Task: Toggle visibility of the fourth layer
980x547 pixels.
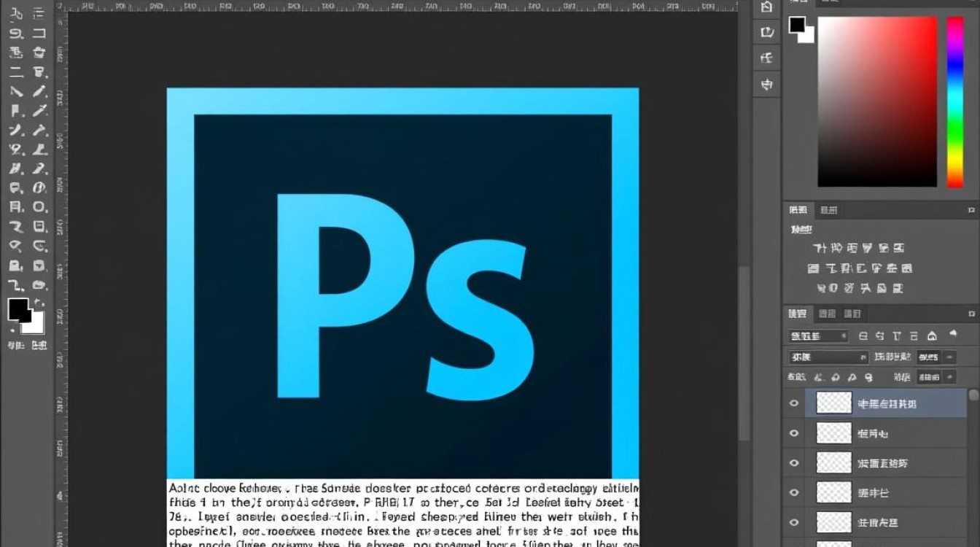Action: click(794, 492)
